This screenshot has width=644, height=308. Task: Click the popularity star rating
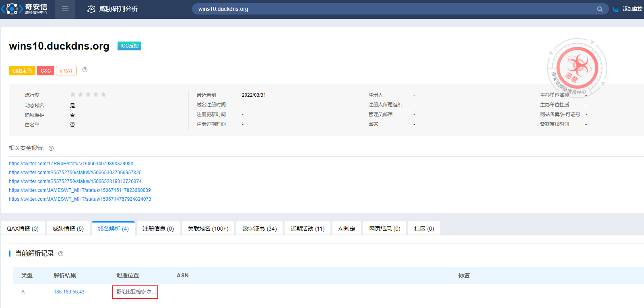[88, 94]
